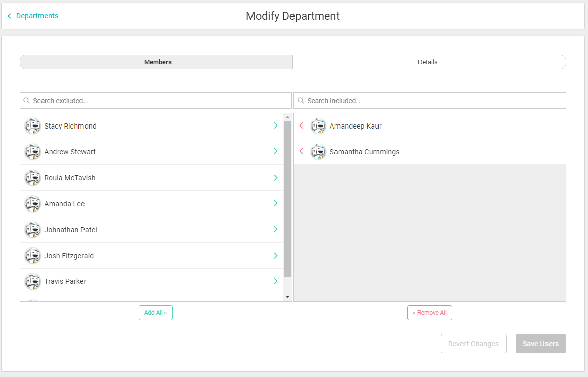This screenshot has height=377, width=588.
Task: Add Johnathan Patel via the chevron arrow
Action: 276,229
